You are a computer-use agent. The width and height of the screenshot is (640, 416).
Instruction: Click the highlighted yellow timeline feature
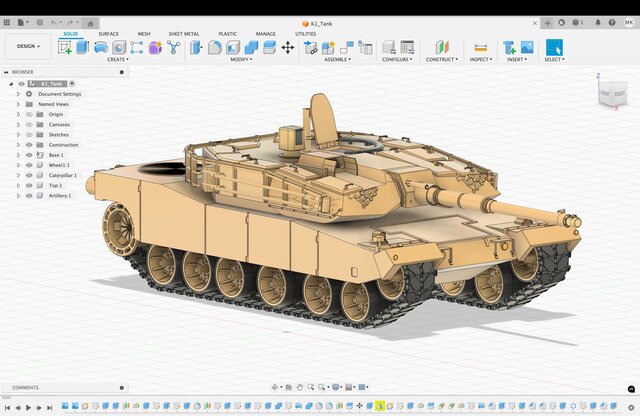(x=380, y=406)
